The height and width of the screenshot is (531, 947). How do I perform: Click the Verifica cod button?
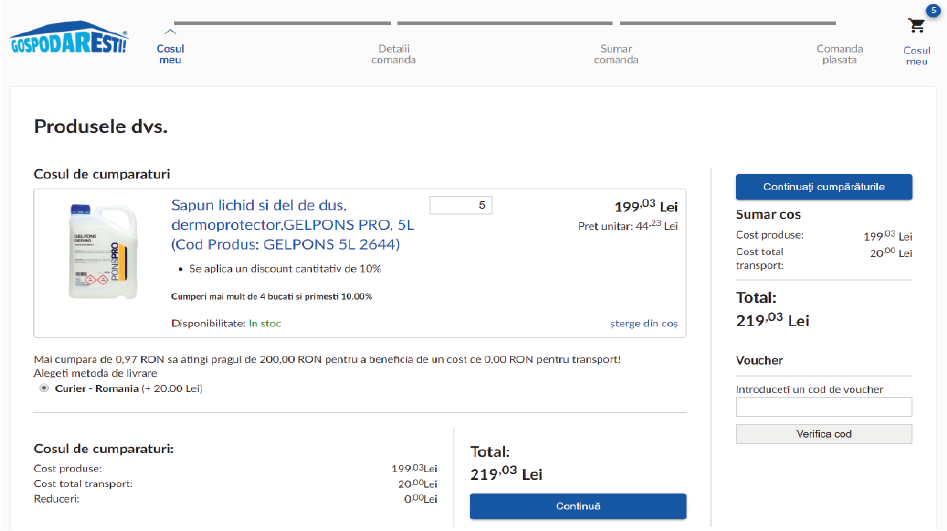tap(824, 434)
